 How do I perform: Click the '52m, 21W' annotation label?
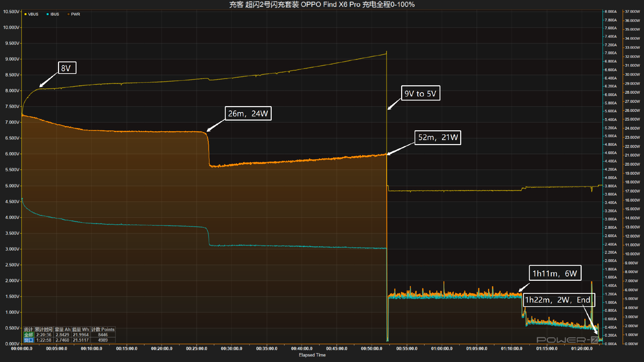click(x=438, y=138)
